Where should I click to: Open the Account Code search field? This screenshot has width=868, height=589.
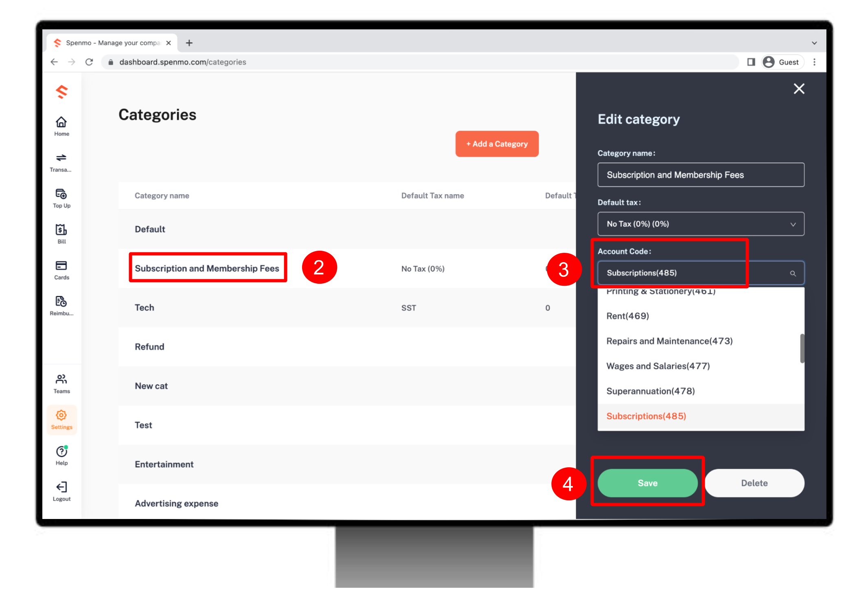(x=701, y=273)
